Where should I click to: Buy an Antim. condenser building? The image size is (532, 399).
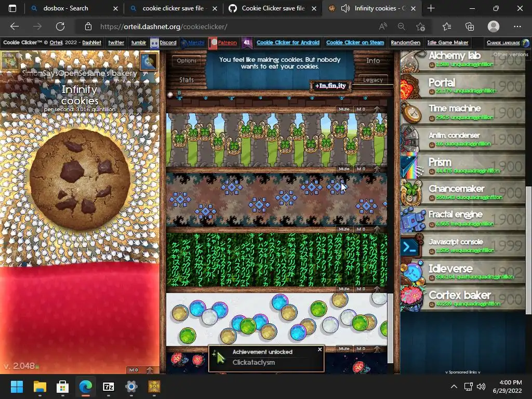click(x=463, y=139)
